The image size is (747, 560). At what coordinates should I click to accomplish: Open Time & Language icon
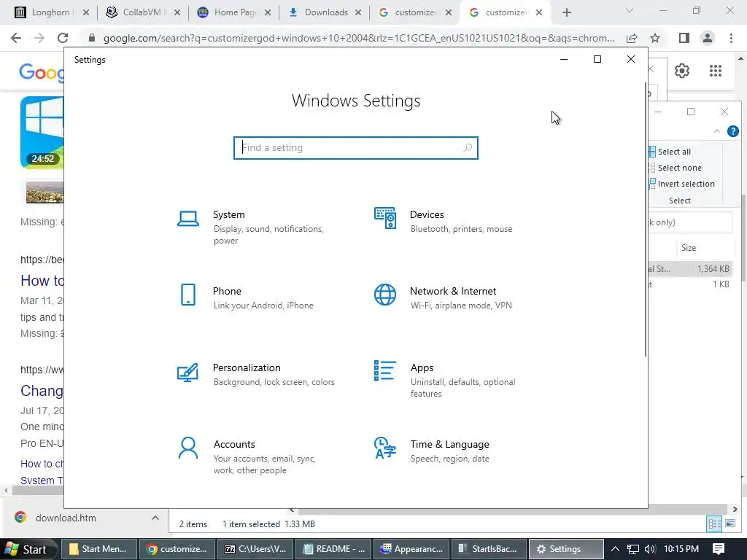(x=385, y=448)
